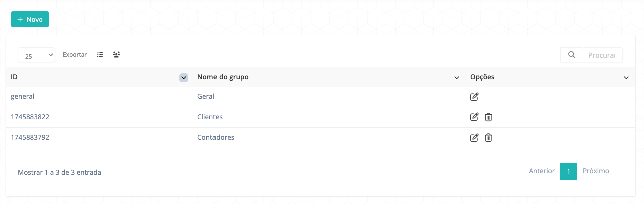Screen dimensions: 644x204
Task: Click the Novo button
Action: 30,19
